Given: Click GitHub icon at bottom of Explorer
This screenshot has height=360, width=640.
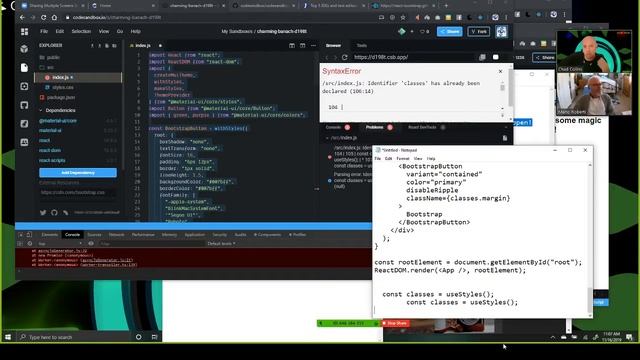Looking at the screenshot, I should click(54, 213).
